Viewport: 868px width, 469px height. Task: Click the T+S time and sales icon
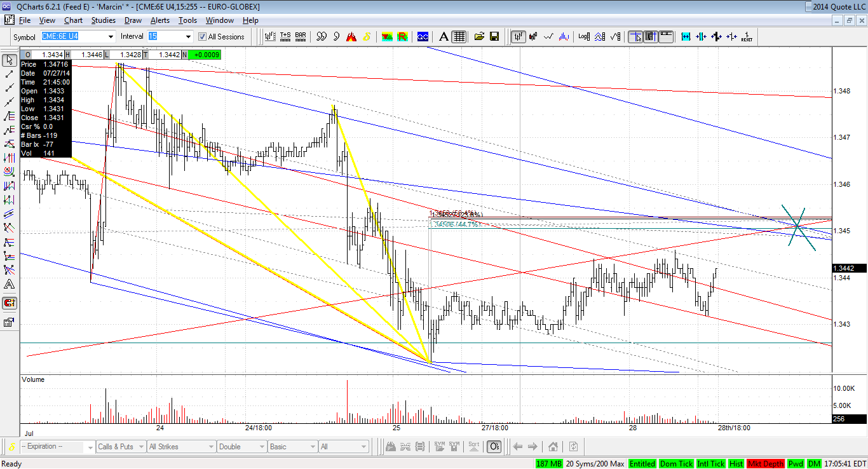tap(285, 36)
